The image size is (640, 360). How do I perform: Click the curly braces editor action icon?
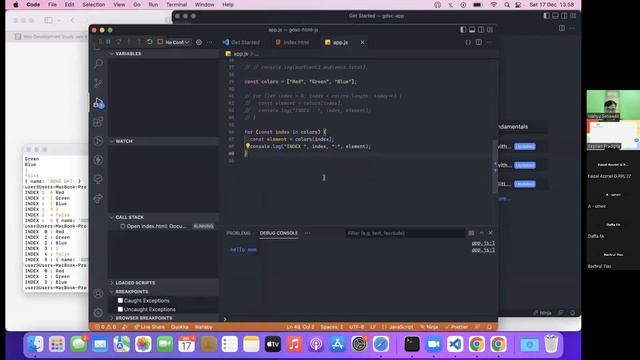click(x=468, y=42)
